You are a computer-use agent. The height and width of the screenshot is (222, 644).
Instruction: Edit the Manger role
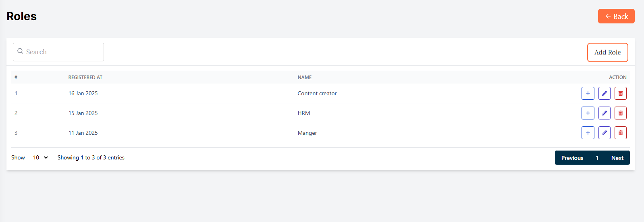tap(604, 133)
